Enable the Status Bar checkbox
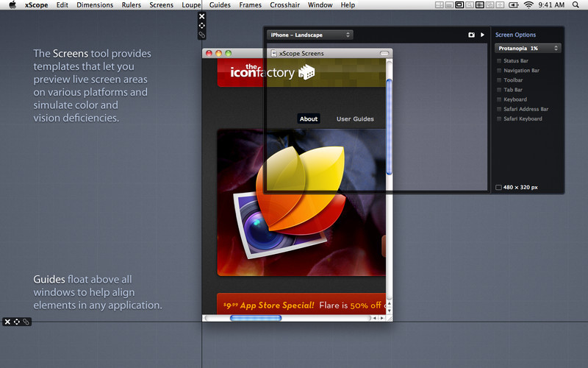This screenshot has height=368, width=588. (x=499, y=61)
